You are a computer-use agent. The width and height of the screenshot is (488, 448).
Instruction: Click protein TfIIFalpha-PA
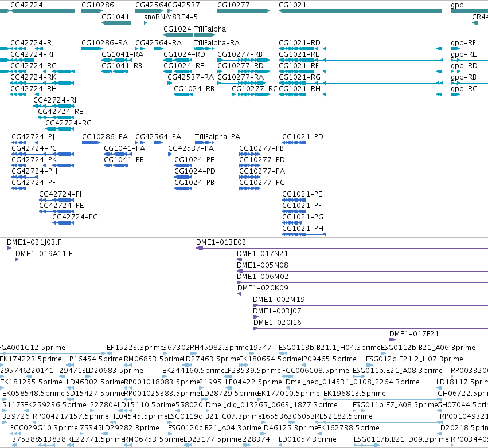click(x=217, y=137)
